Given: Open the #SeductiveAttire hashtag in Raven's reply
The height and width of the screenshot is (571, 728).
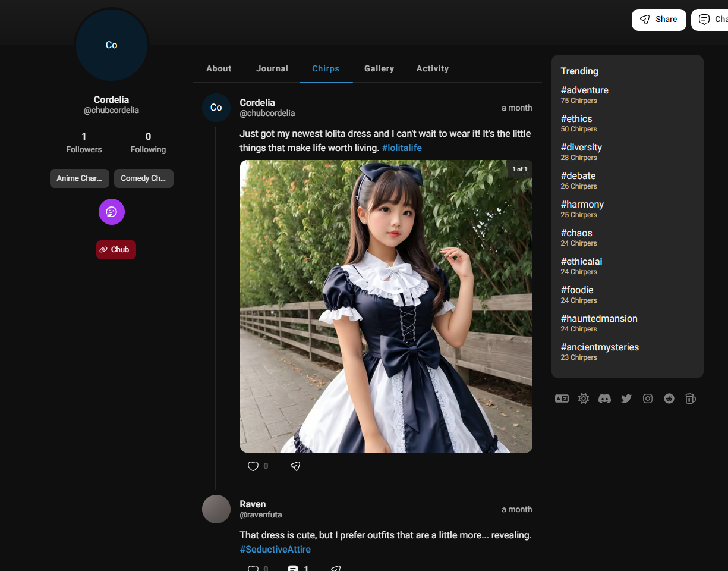Looking at the screenshot, I should (275, 550).
